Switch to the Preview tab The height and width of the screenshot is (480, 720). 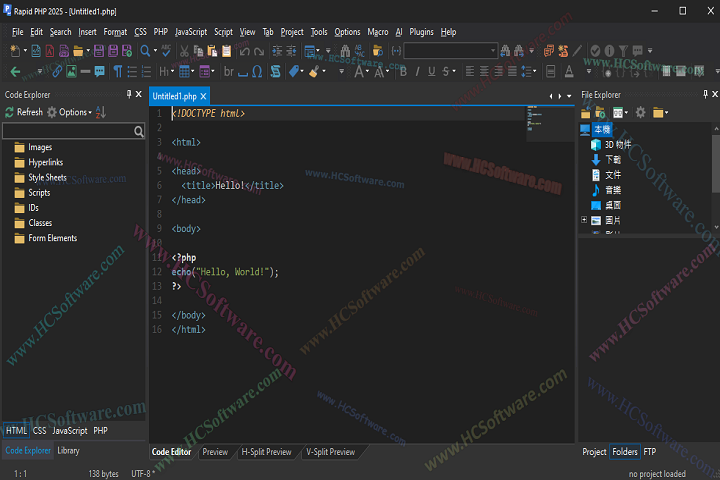215,452
